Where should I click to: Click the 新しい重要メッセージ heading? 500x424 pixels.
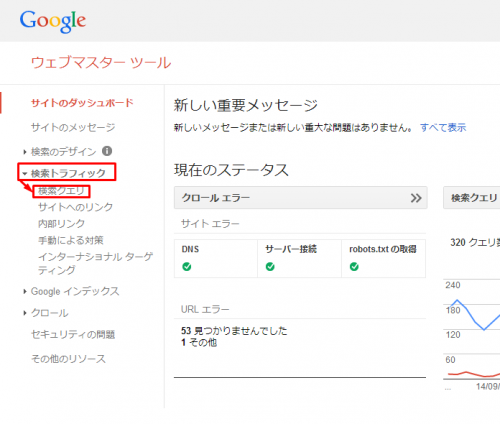click(x=246, y=105)
